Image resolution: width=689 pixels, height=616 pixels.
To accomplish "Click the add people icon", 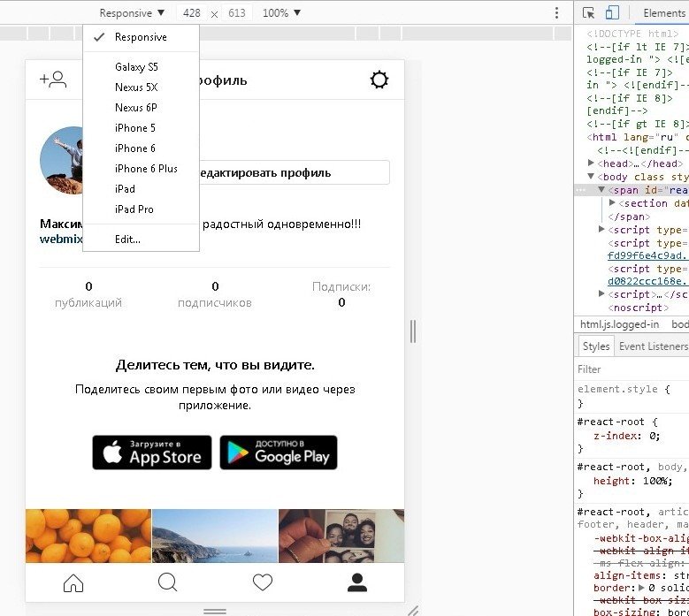I will [53, 80].
